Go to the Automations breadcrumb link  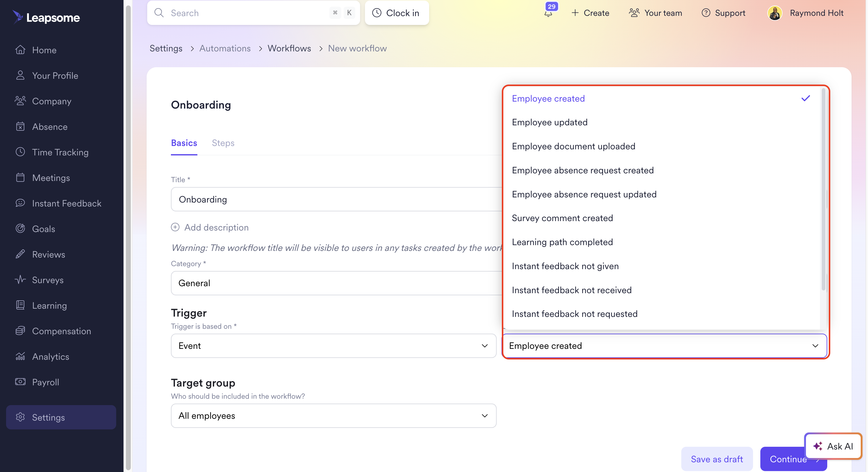pyautogui.click(x=225, y=48)
